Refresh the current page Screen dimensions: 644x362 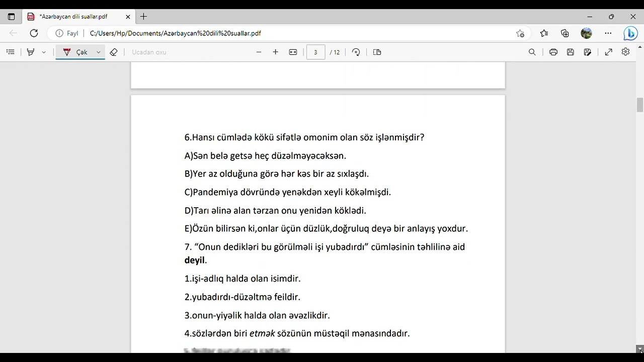34,33
